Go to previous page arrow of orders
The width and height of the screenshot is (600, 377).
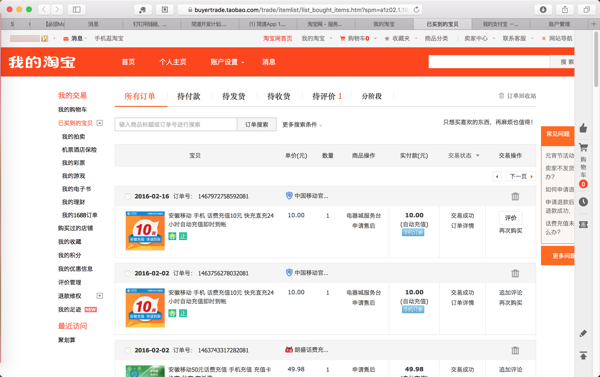pos(497,176)
